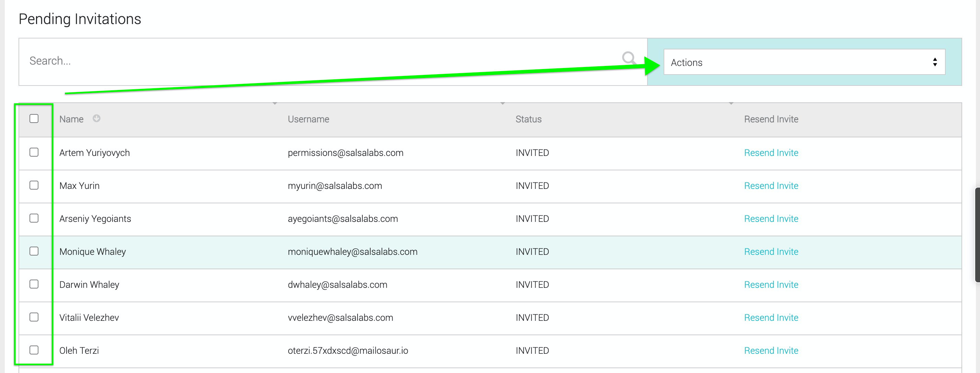Toggle the select-all checkbox in the table header
980x373 pixels.
click(34, 119)
